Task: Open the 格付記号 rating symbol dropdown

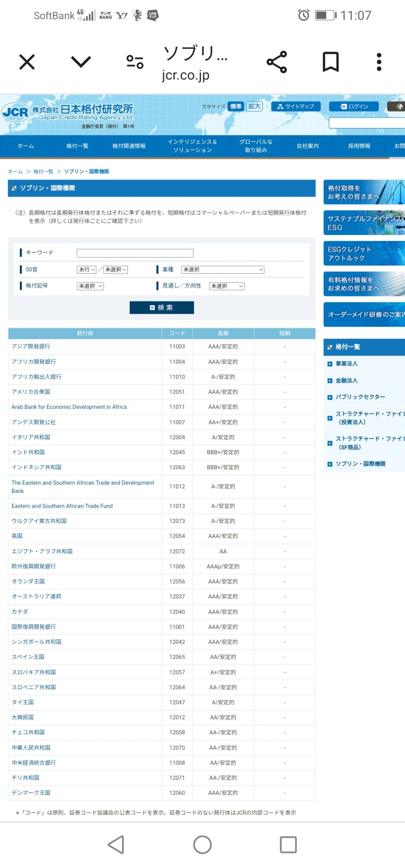Action: point(91,286)
